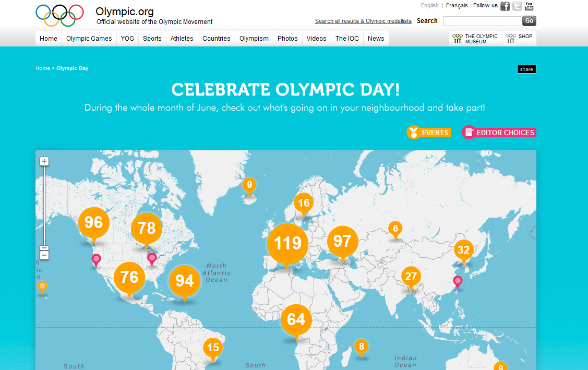Open the Athletes menu item
Viewport: 588px width, 370px height.
(182, 39)
